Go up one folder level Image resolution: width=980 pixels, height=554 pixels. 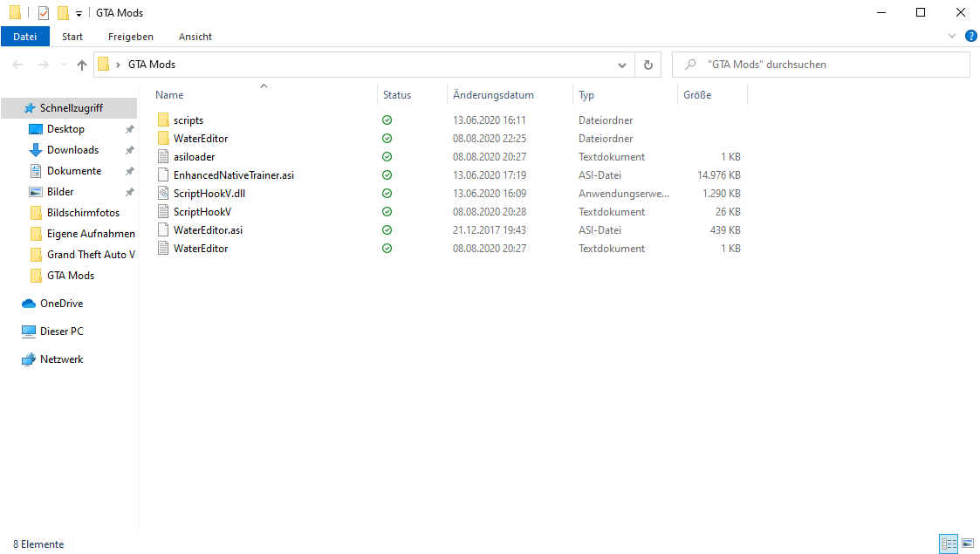[82, 65]
